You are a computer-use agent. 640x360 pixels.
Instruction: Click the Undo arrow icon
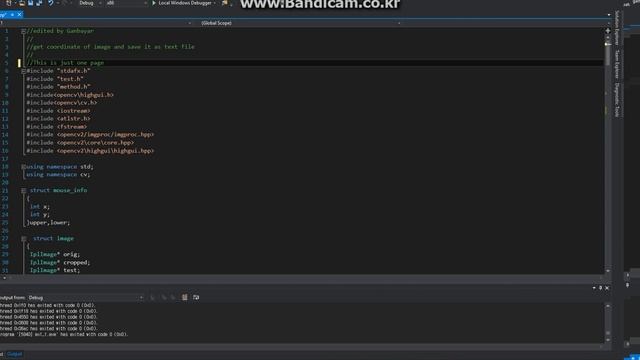(x=51, y=3)
